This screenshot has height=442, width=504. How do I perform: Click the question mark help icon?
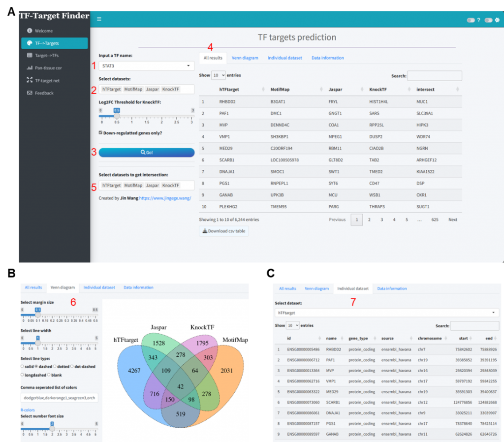[x=478, y=20]
